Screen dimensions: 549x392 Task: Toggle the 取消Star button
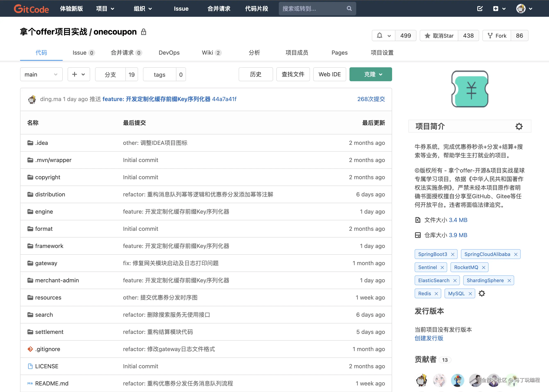(x=439, y=36)
